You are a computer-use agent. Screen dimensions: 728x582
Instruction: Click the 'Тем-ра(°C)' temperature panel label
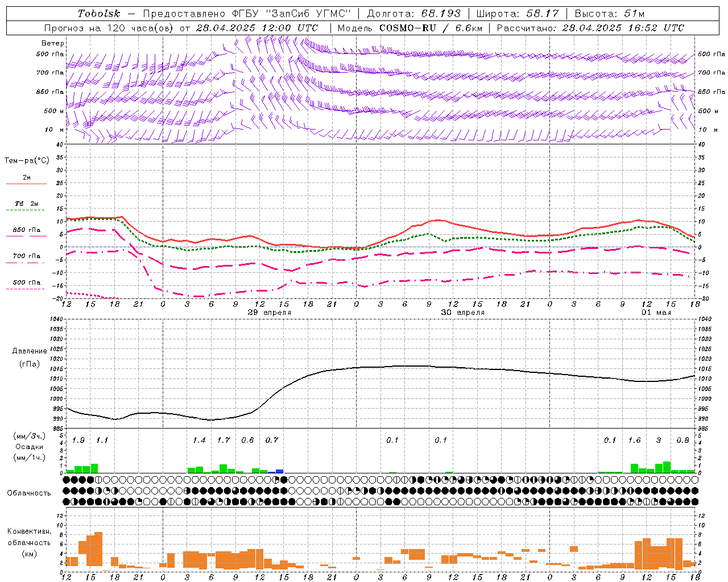[27, 161]
